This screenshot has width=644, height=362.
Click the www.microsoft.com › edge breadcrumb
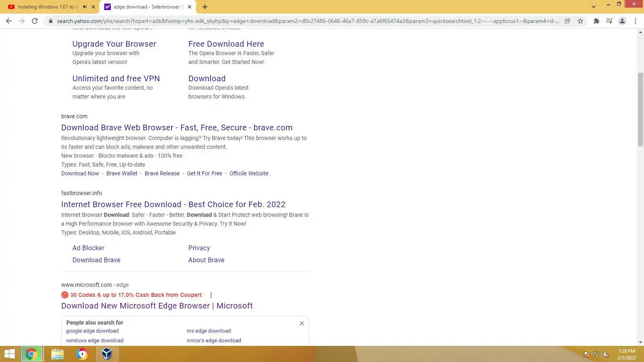click(95, 285)
